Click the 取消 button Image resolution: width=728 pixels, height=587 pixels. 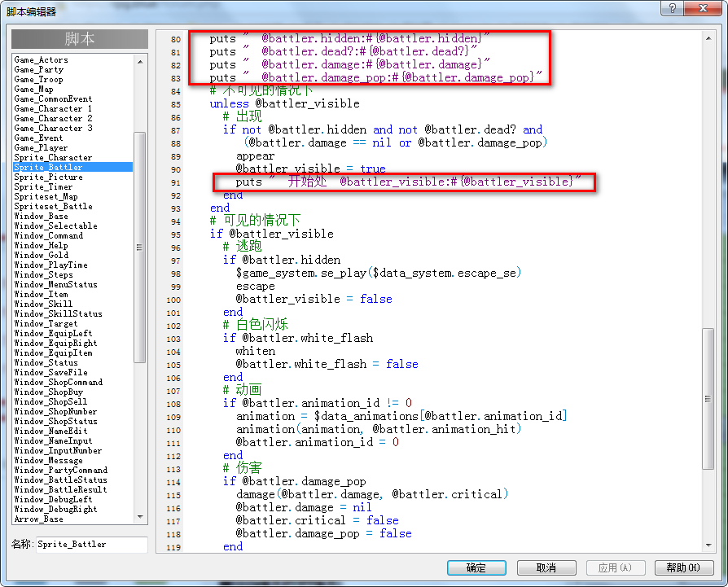point(546,567)
